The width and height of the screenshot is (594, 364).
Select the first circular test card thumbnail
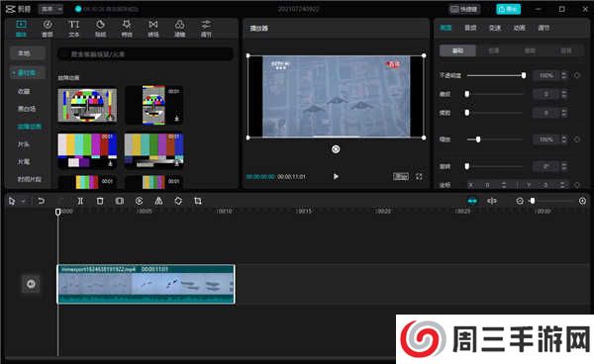coord(87,106)
